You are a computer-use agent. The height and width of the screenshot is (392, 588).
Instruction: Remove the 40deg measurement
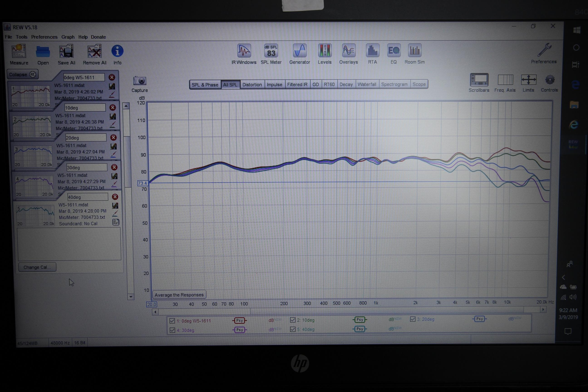[x=115, y=197]
